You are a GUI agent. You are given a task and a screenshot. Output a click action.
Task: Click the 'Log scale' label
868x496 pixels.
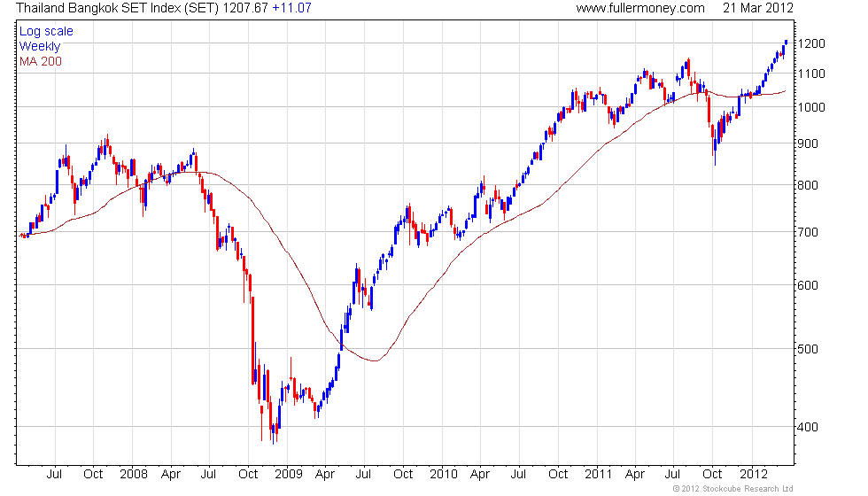click(46, 32)
